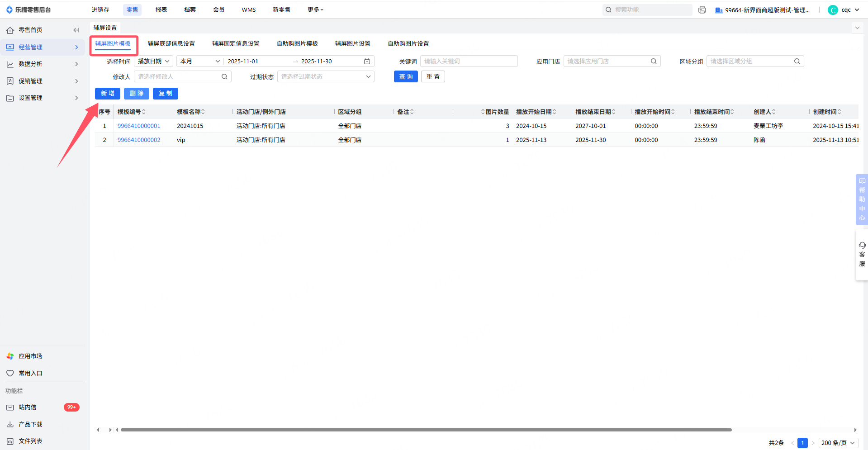Expand the 促销管理 sidebar section
This screenshot has height=450, width=868.
point(43,81)
